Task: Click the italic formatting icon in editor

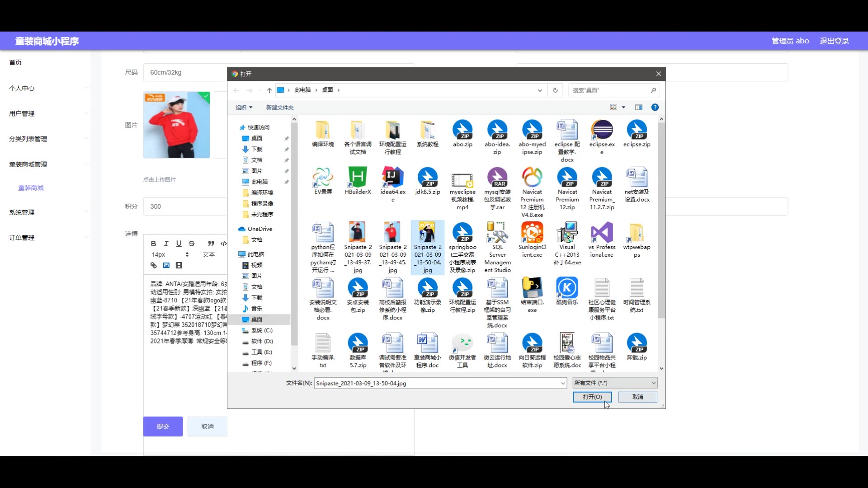Action: point(166,243)
